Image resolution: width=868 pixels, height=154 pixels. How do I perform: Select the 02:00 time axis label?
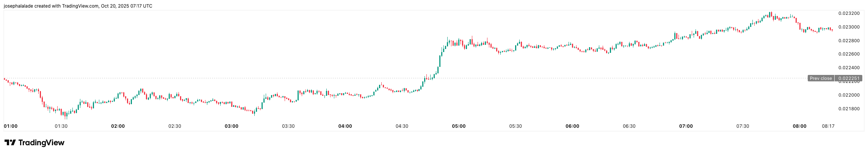point(118,126)
